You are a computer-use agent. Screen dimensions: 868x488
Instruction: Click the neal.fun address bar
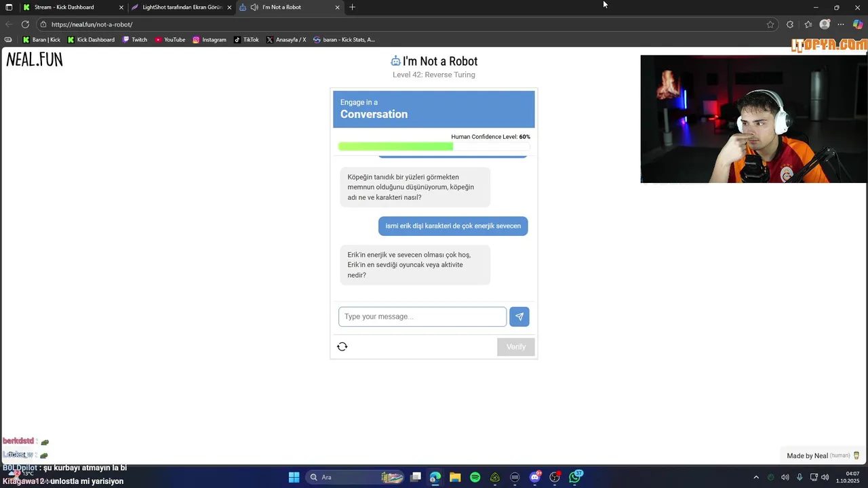click(x=407, y=24)
